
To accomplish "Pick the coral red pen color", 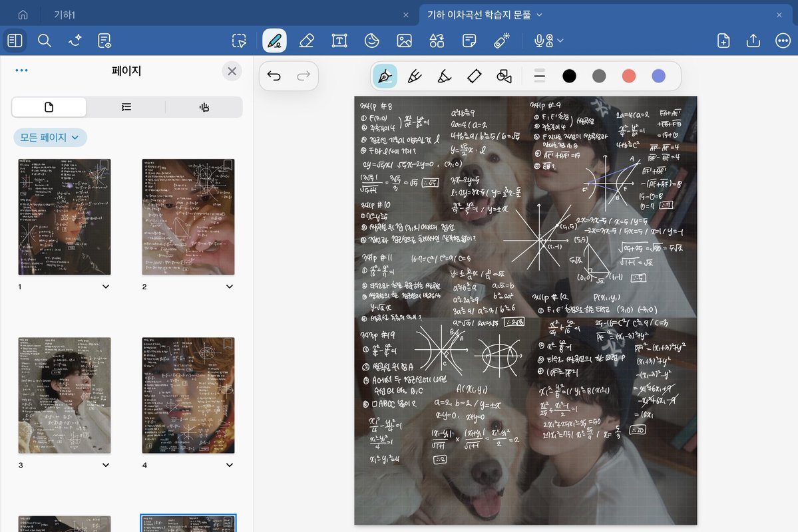I will click(629, 76).
